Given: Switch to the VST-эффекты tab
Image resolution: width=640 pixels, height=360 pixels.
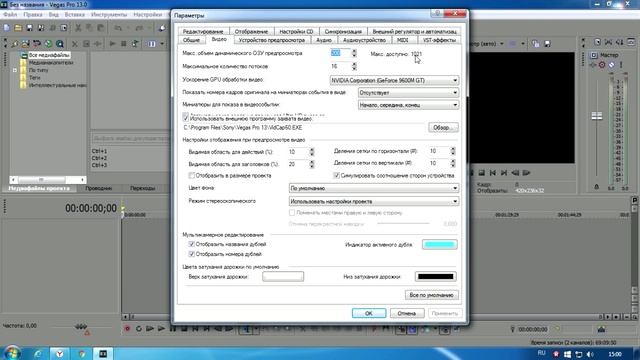Looking at the screenshot, I should [439, 40].
